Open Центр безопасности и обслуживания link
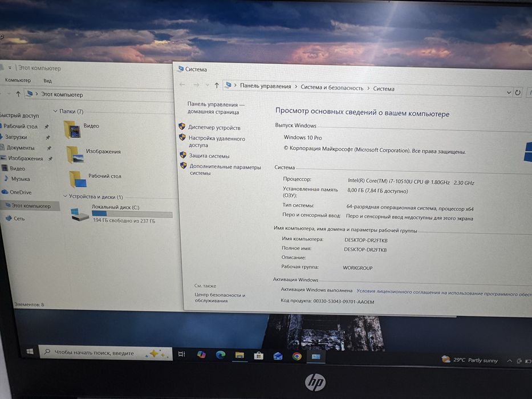This screenshot has width=532, height=399. pos(220,298)
